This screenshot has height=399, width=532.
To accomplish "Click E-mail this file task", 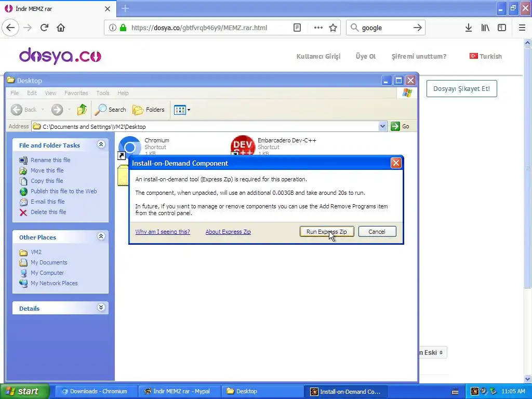I will (47, 202).
